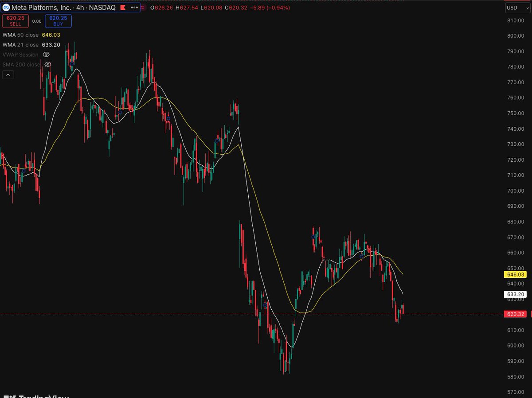Click the red 620.32 last price label
This screenshot has height=398, width=532.
(515, 314)
